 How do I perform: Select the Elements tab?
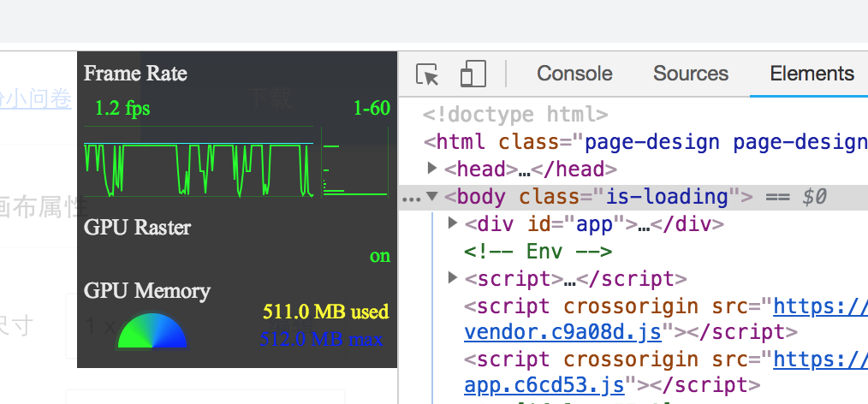(x=812, y=74)
